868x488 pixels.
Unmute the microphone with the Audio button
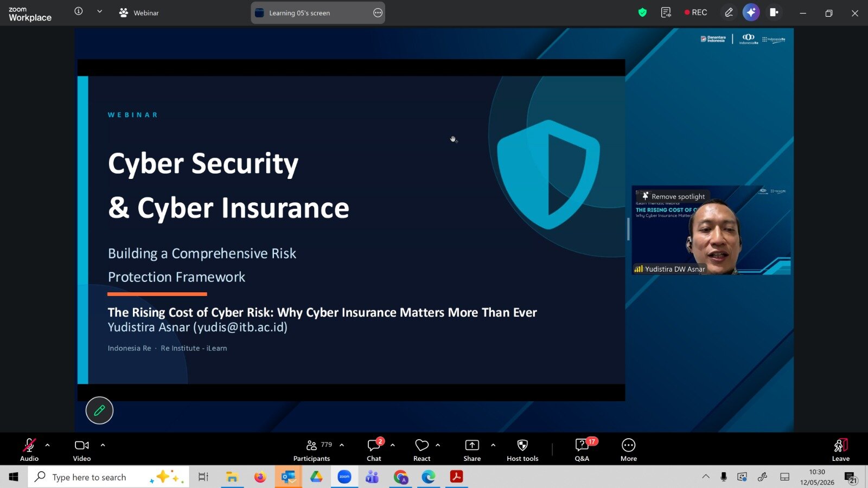pos(29,450)
